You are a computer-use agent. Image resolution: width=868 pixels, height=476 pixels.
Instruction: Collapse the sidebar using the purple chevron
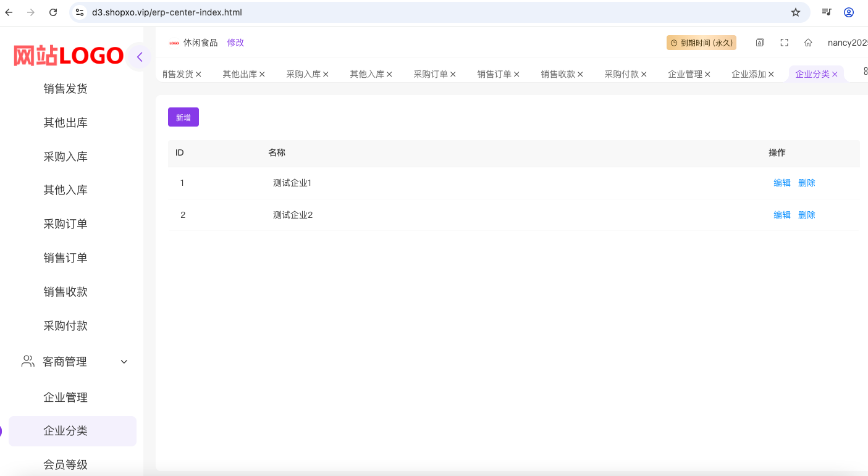click(x=140, y=56)
